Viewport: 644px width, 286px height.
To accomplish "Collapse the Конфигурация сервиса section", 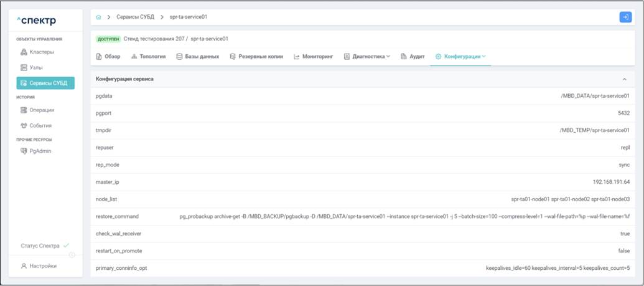I will pos(625,80).
